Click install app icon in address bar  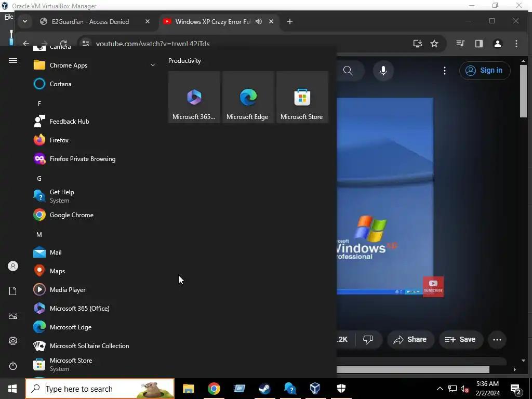point(418,44)
